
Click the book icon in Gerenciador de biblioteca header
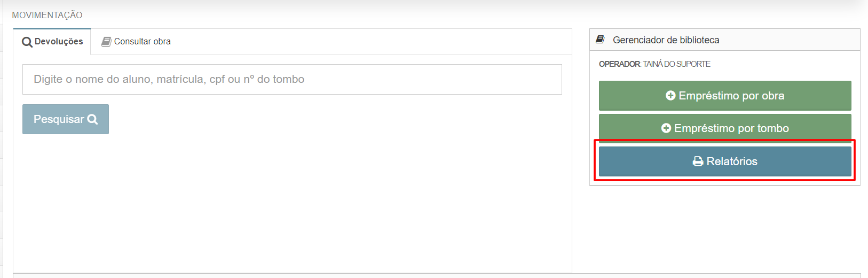tap(600, 40)
